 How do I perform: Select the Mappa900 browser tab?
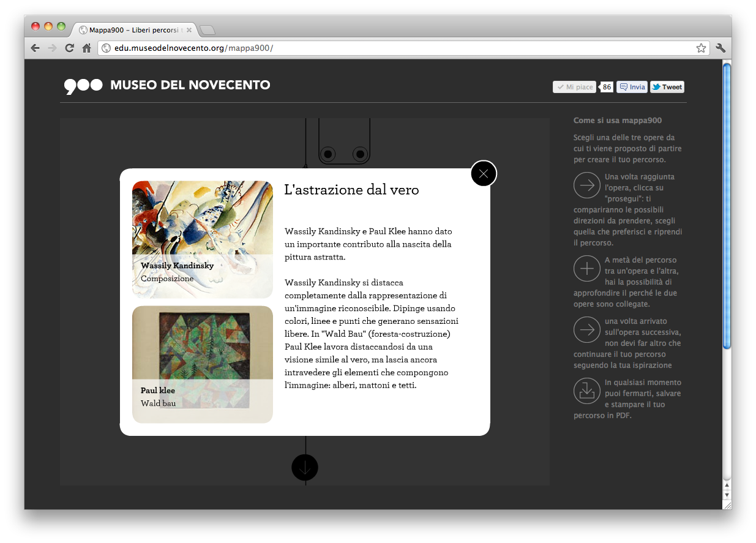pyautogui.click(x=135, y=29)
